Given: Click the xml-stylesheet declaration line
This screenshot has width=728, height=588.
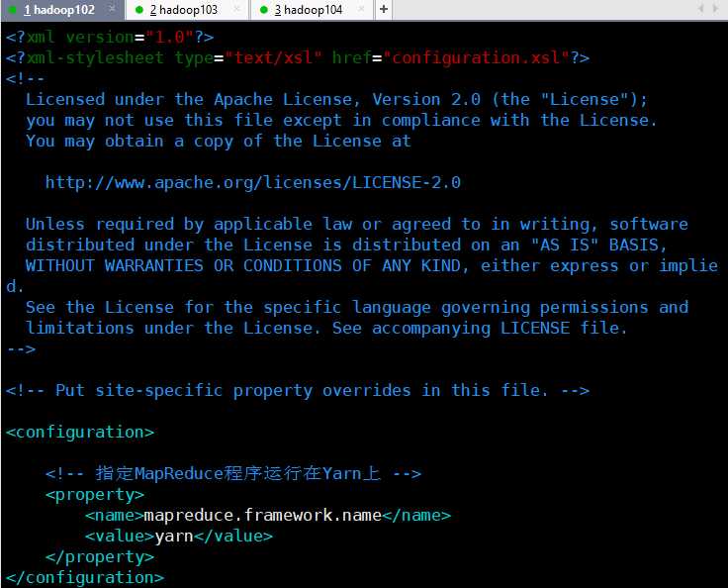Looking at the screenshot, I should click(x=298, y=58).
